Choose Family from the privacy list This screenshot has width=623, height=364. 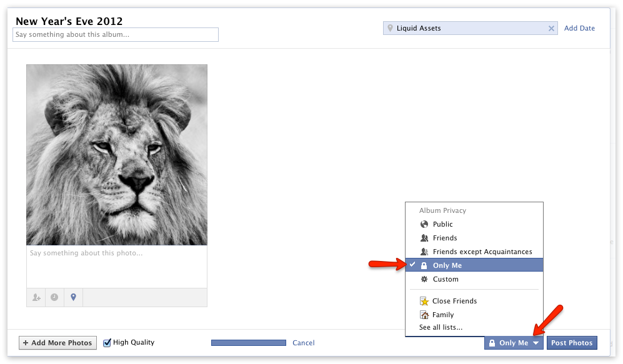pos(441,315)
